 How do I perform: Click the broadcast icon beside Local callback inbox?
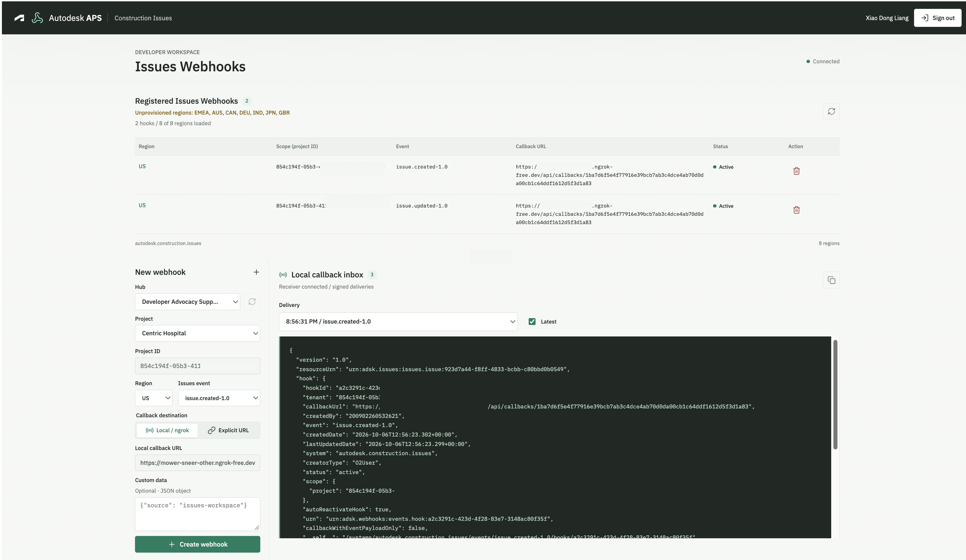pos(283,275)
